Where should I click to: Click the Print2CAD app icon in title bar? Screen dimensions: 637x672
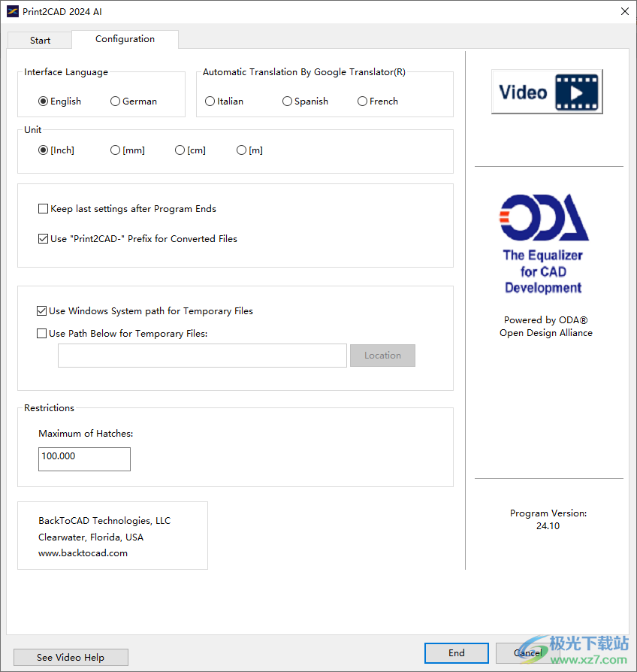click(13, 11)
